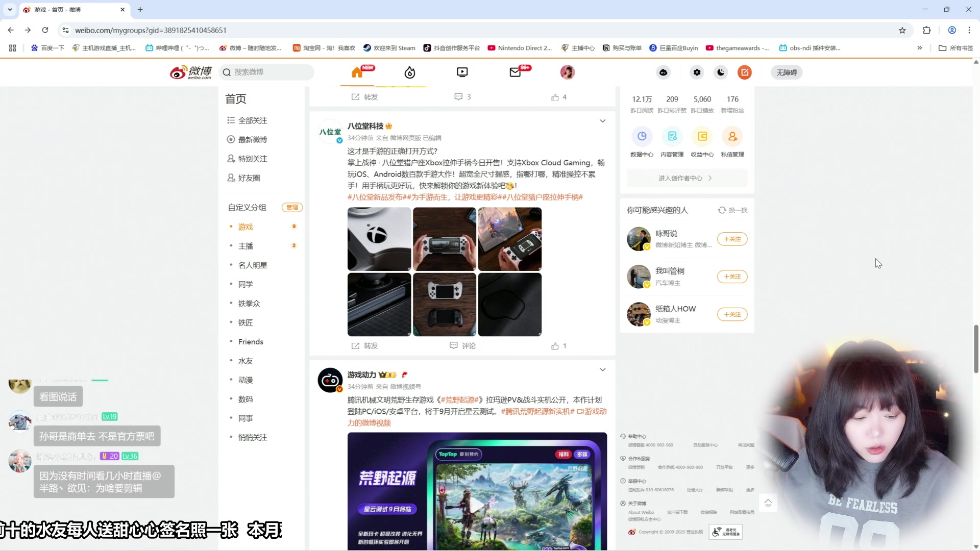Open a new browser tab
Viewport: 980px width, 551px height.
tap(140, 10)
